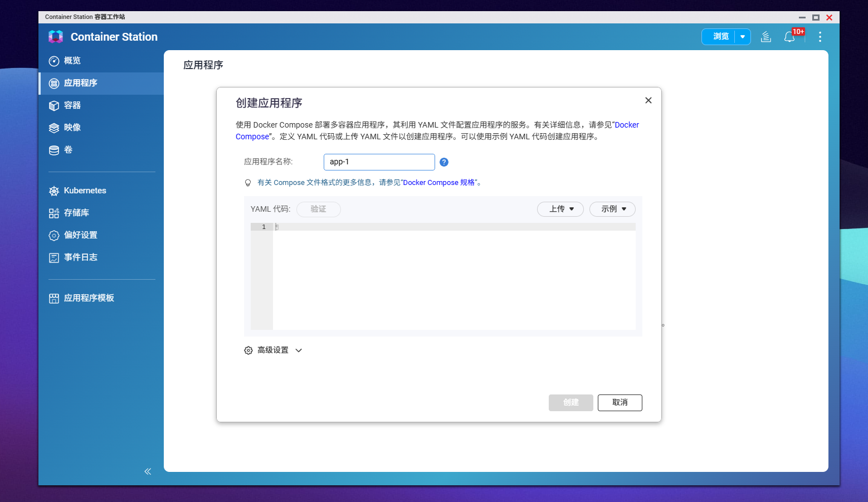The height and width of the screenshot is (502, 868).
Task: Collapse the sidebar with double-chevron icon
Action: (x=148, y=471)
